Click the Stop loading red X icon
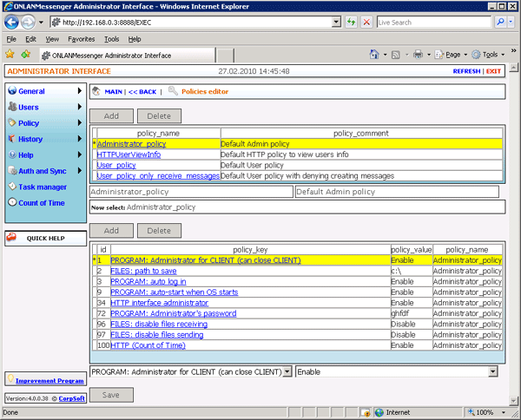The height and width of the screenshot is (420, 521). coord(366,23)
